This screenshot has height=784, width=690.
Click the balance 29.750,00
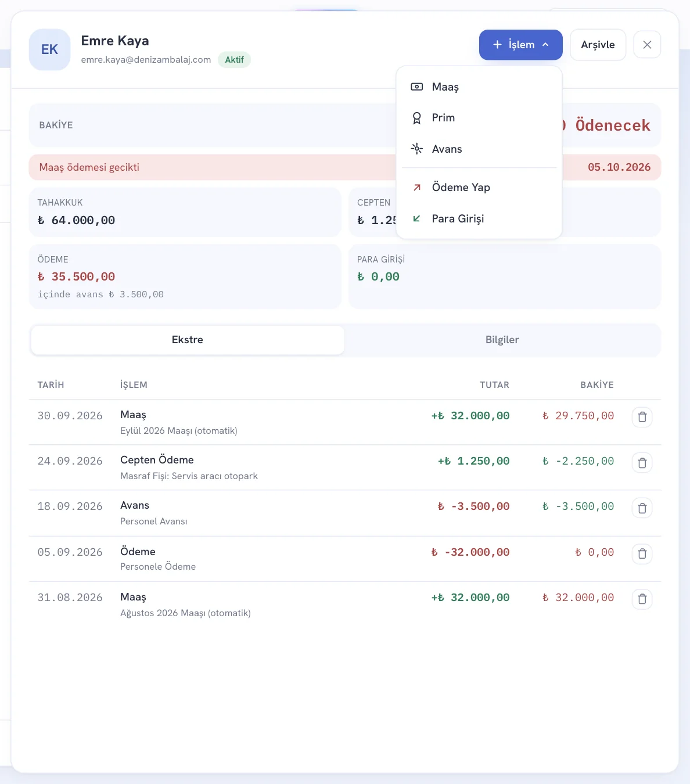click(578, 416)
